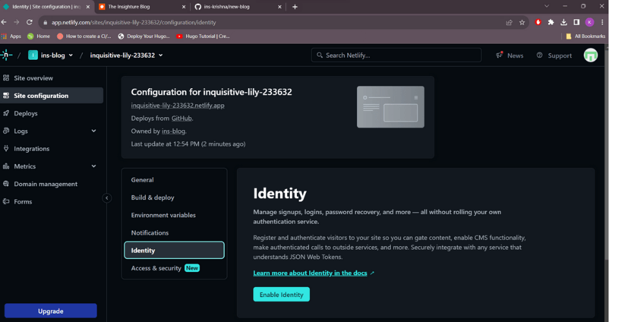The width and height of the screenshot is (644, 322).
Task: Expand the Logs section chevron
Action: point(93,131)
